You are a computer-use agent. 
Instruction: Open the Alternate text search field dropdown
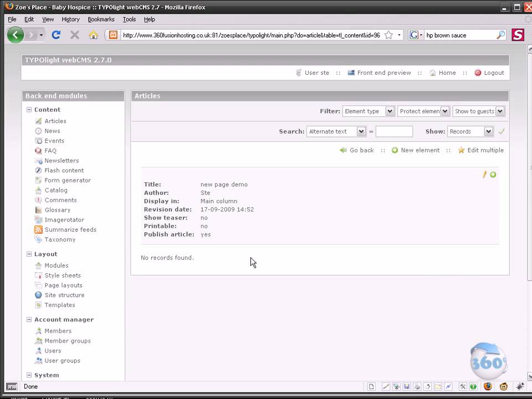(336, 131)
